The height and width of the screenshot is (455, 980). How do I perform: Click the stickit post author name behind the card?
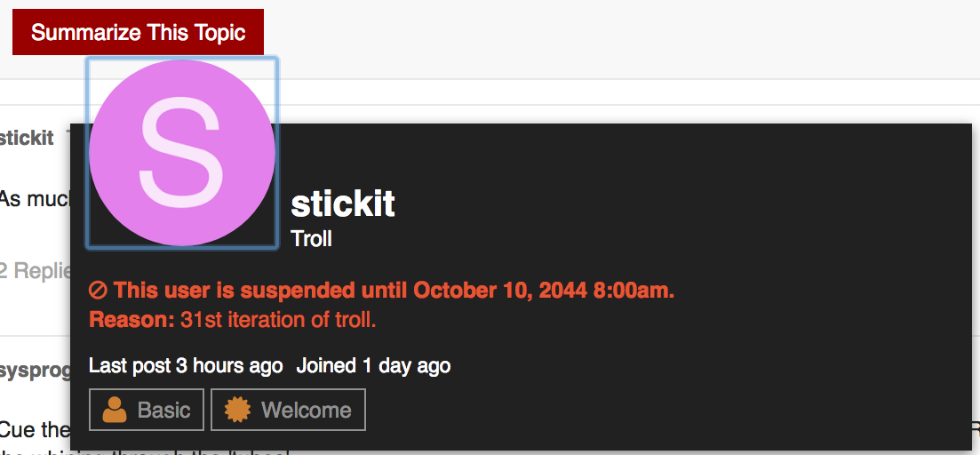point(27,138)
